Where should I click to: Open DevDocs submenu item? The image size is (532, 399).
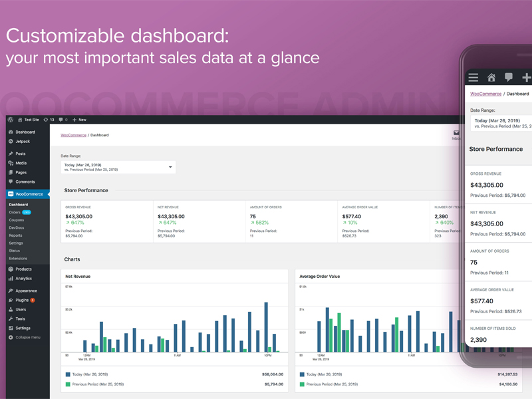[16, 227]
